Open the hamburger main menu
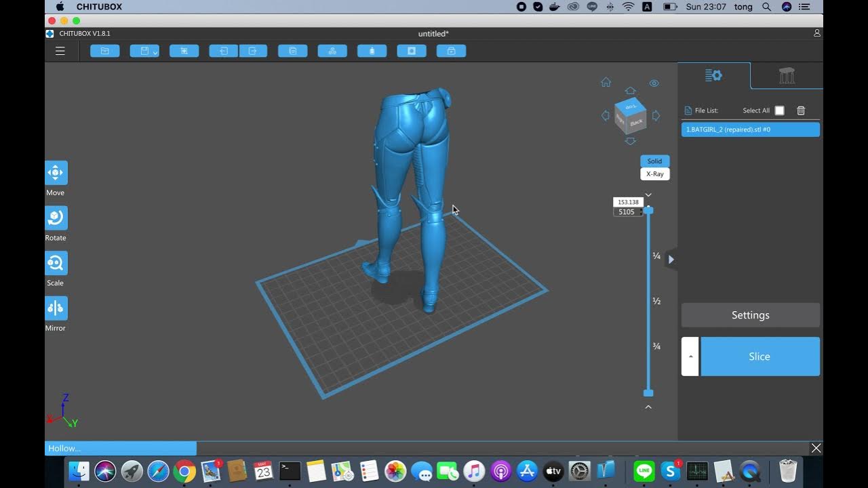This screenshot has width=868, height=488. [60, 51]
